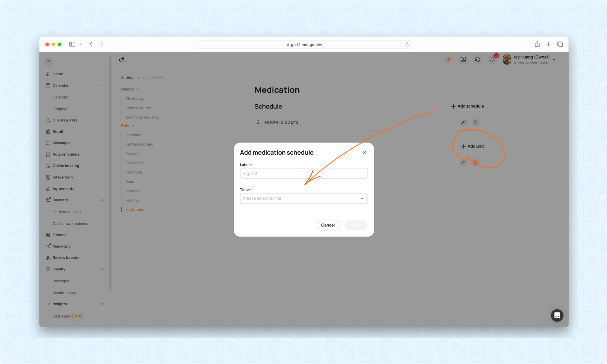Select Pet vaccine settings item
This screenshot has height=364, width=607.
[x=135, y=163]
